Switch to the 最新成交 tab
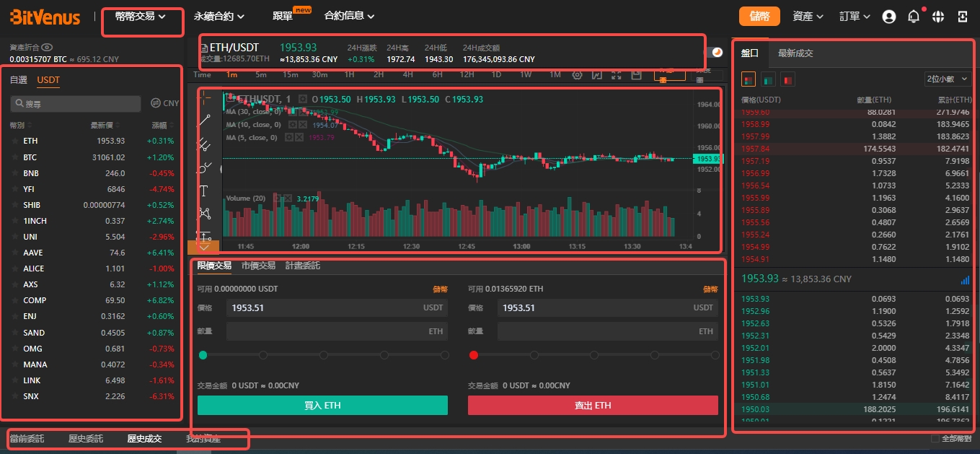This screenshot has width=980, height=454. tap(795, 53)
